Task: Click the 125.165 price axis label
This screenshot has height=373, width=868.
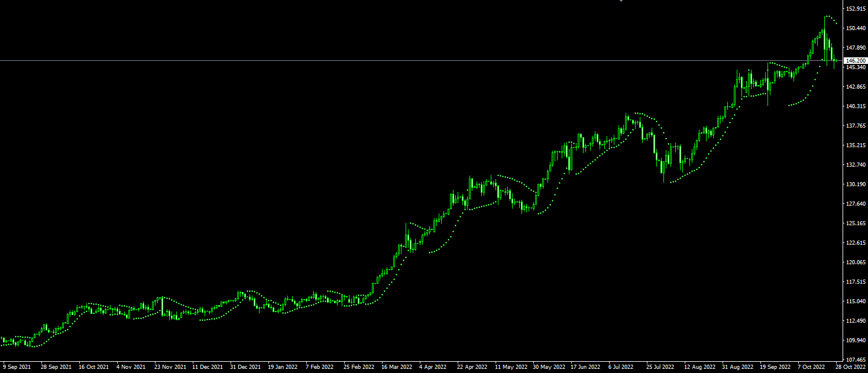Action: 856,223
